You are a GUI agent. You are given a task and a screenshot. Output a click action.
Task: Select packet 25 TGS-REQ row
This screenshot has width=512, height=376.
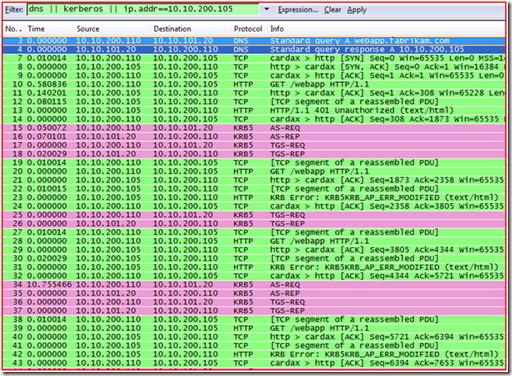coord(254,215)
